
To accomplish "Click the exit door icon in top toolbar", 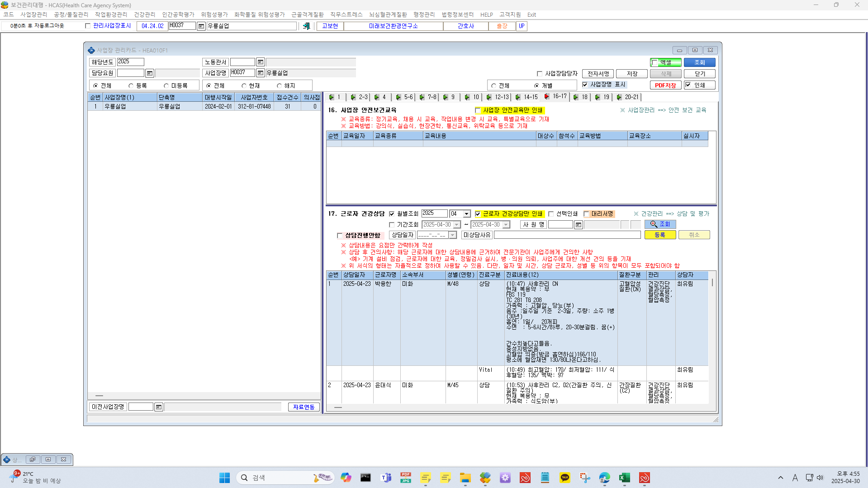I will [x=306, y=26].
